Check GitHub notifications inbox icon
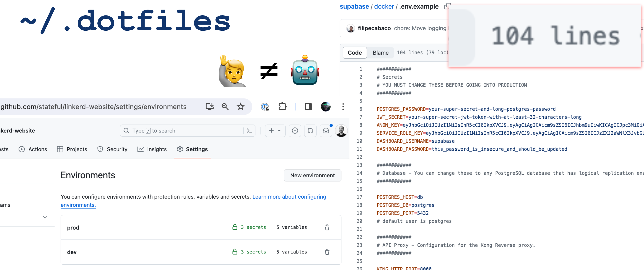The width and height of the screenshot is (644, 270). tap(325, 130)
